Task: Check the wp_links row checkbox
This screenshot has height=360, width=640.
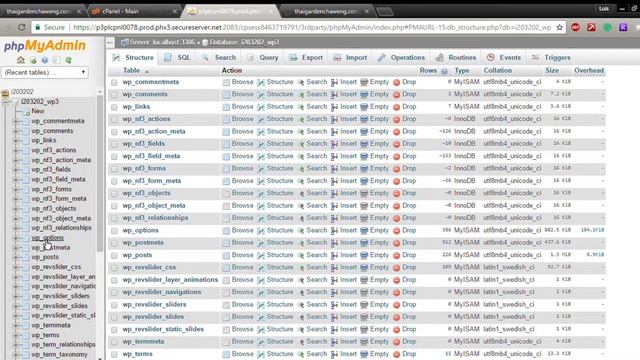Action: click(114, 107)
